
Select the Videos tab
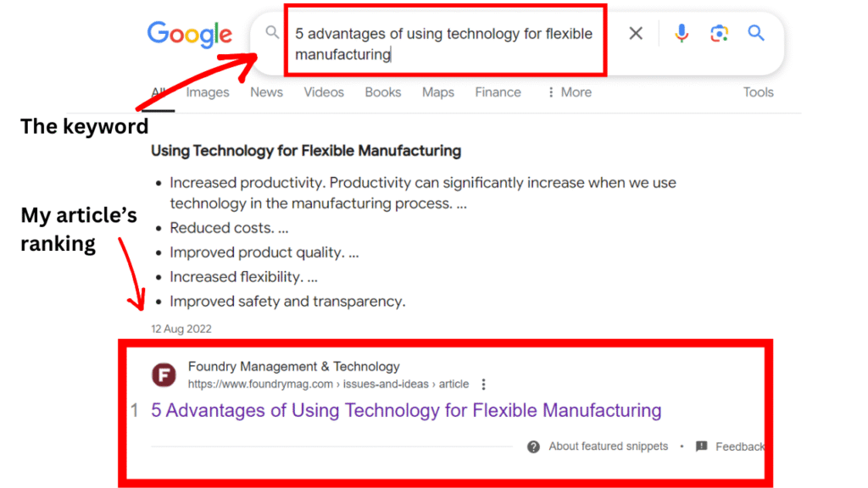click(x=324, y=92)
